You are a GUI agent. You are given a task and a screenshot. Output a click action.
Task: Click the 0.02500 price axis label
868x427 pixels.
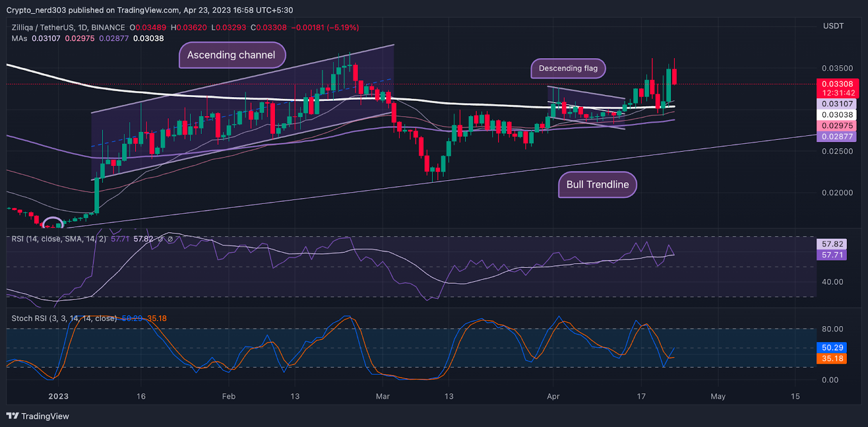tap(837, 151)
